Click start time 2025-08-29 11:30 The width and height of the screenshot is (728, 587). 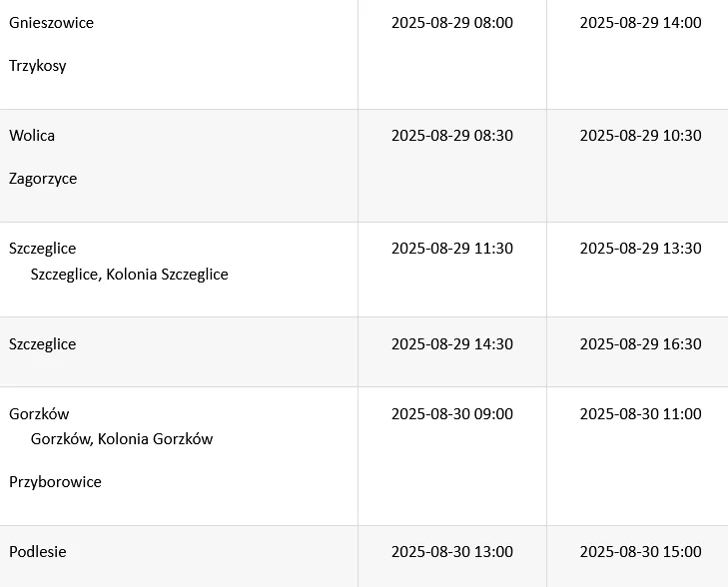pyautogui.click(x=452, y=249)
